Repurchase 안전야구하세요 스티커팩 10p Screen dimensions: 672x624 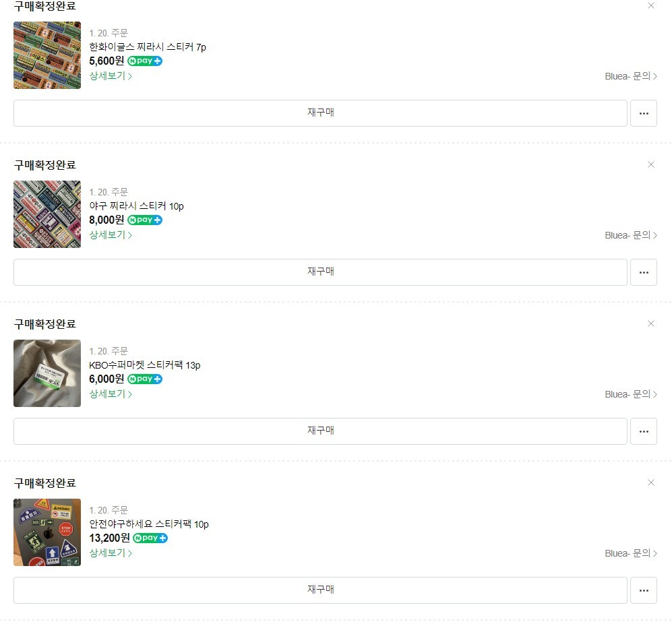320,590
